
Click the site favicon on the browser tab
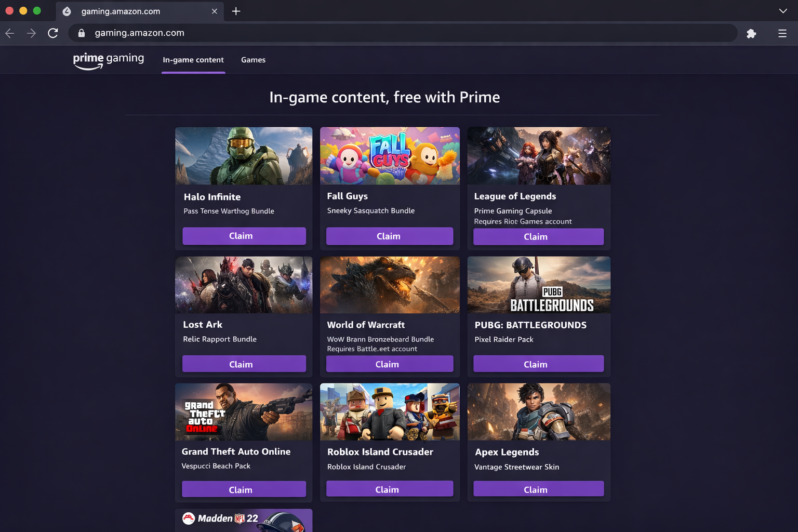[66, 11]
